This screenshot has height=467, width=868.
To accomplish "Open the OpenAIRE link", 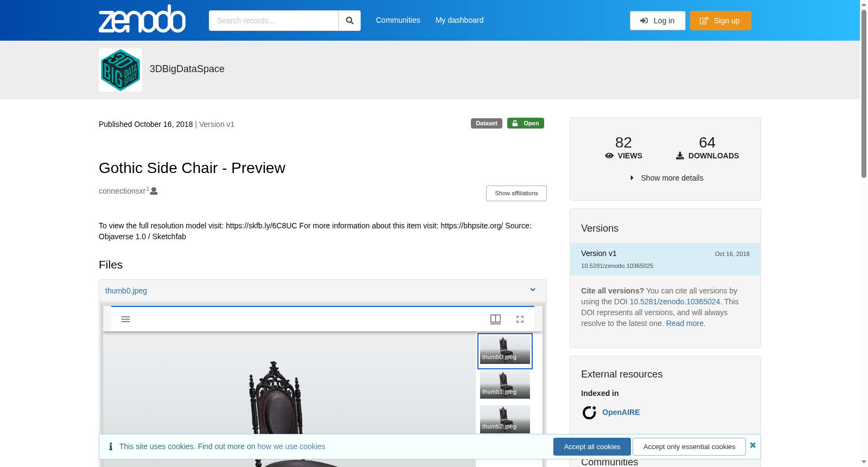I will point(621,412).
